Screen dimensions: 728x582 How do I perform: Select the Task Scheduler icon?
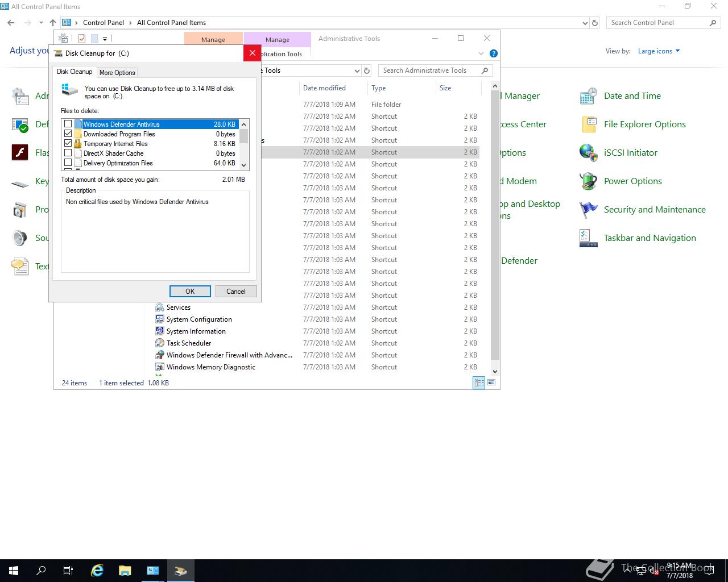160,343
